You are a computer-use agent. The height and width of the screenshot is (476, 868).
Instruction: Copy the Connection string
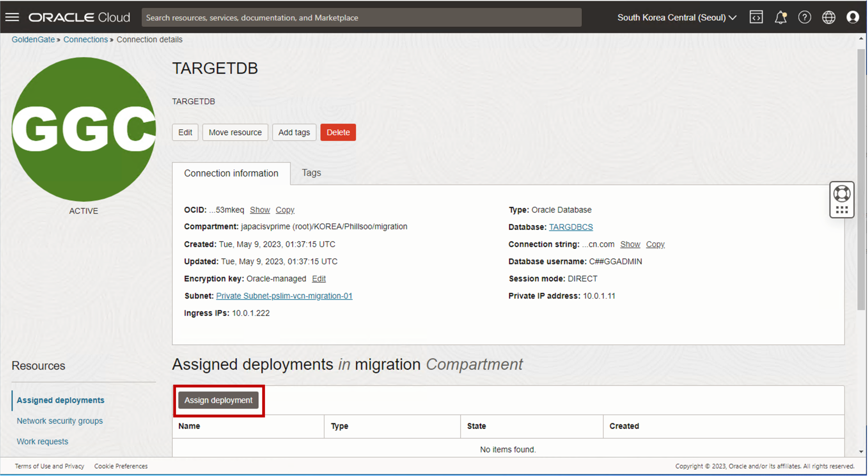[x=655, y=244]
